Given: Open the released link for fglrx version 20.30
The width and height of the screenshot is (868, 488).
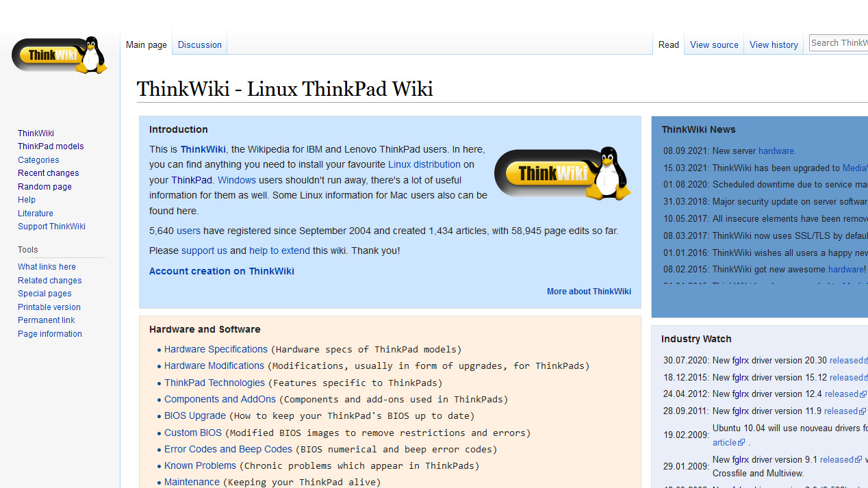Looking at the screenshot, I should click(x=849, y=360).
